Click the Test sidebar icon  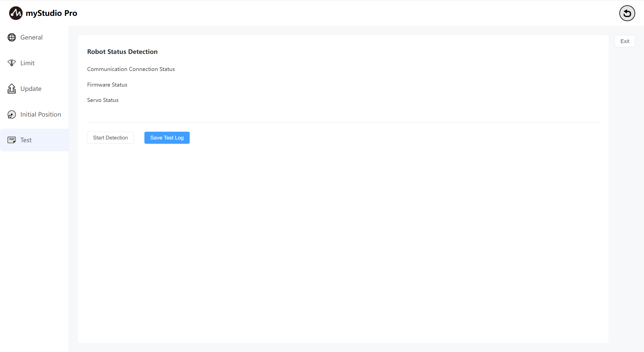point(12,140)
